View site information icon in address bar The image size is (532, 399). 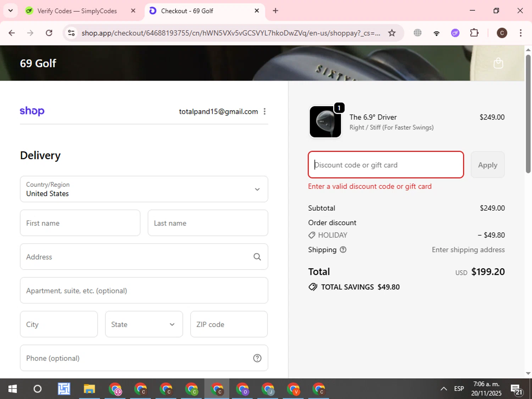click(x=71, y=33)
